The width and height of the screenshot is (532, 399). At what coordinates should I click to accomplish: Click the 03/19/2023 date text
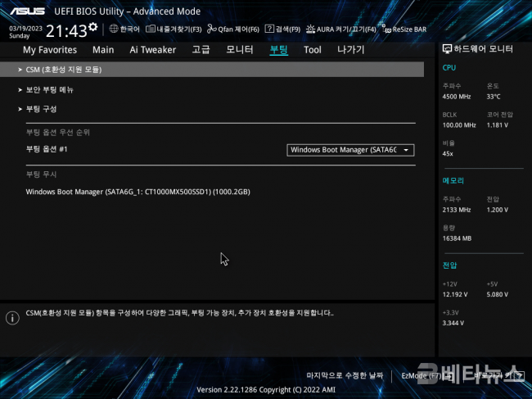26,29
